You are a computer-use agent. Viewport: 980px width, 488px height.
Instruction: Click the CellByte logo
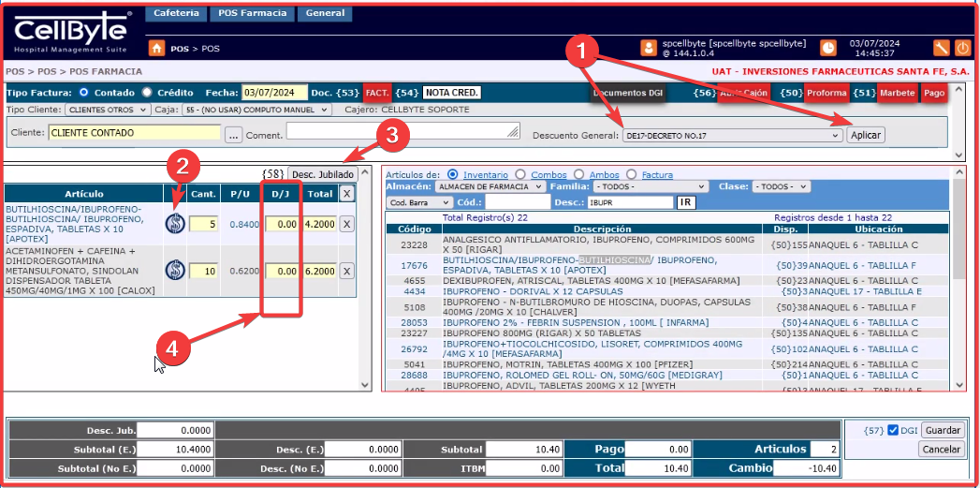point(71,32)
